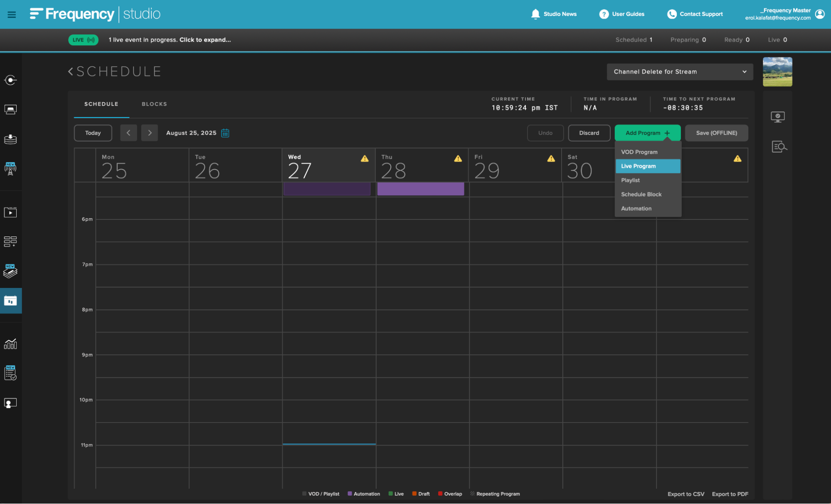Open Channel Delete for Stream dropdown
The image size is (831, 504).
[679, 72]
